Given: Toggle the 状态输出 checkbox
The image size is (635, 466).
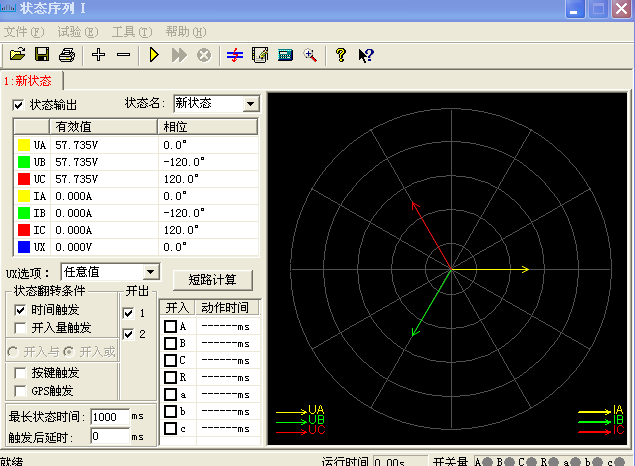Looking at the screenshot, I should coord(18,104).
